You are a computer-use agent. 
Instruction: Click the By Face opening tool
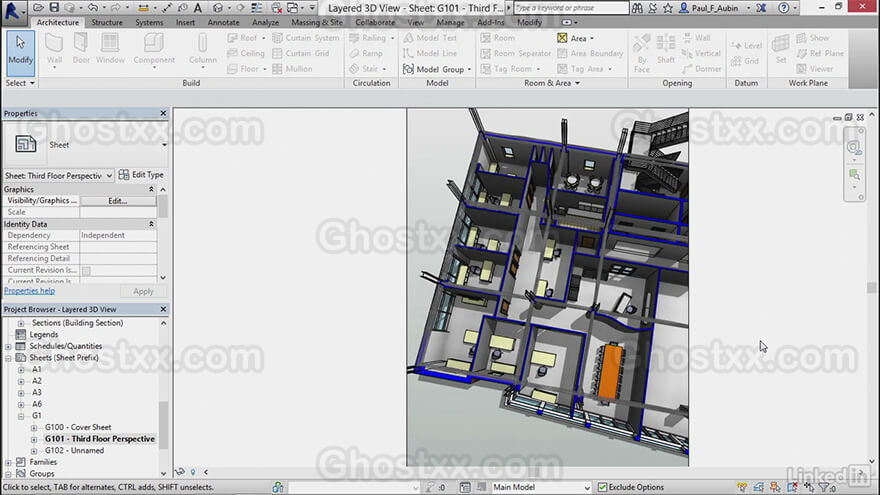tap(641, 53)
